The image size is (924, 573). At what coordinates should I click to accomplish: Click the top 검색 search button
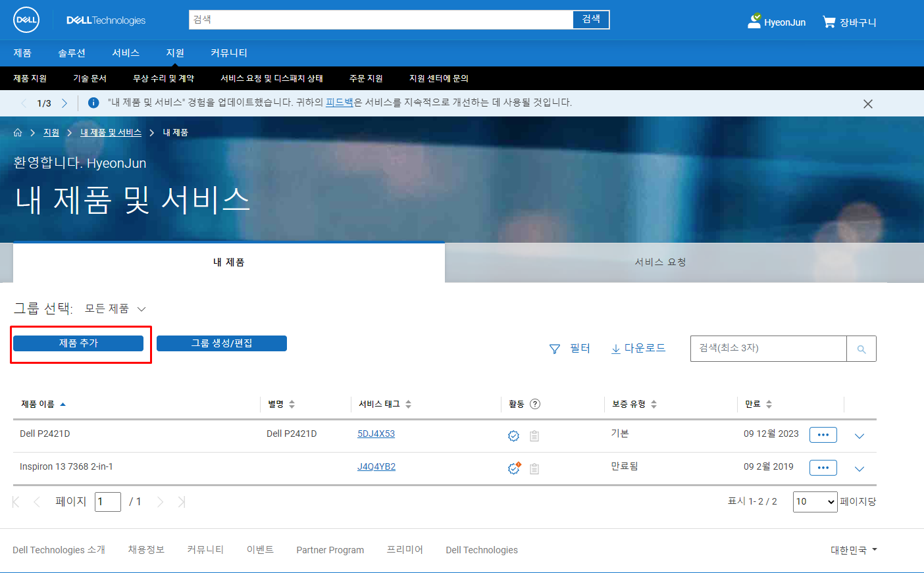point(591,19)
